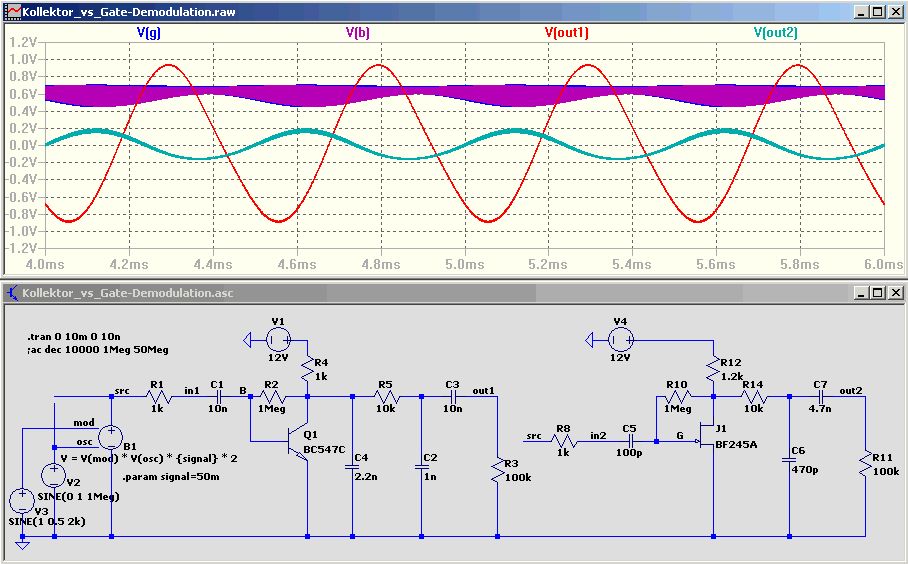The image size is (908, 564).
Task: Click capacitor C4 2.2n symbol
Action: click(x=352, y=466)
